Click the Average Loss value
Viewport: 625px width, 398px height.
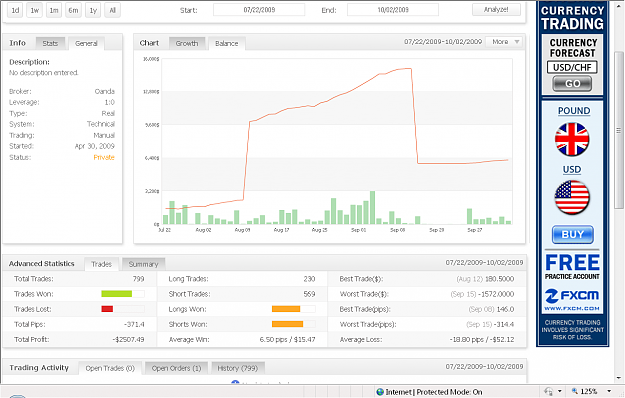pos(482,339)
